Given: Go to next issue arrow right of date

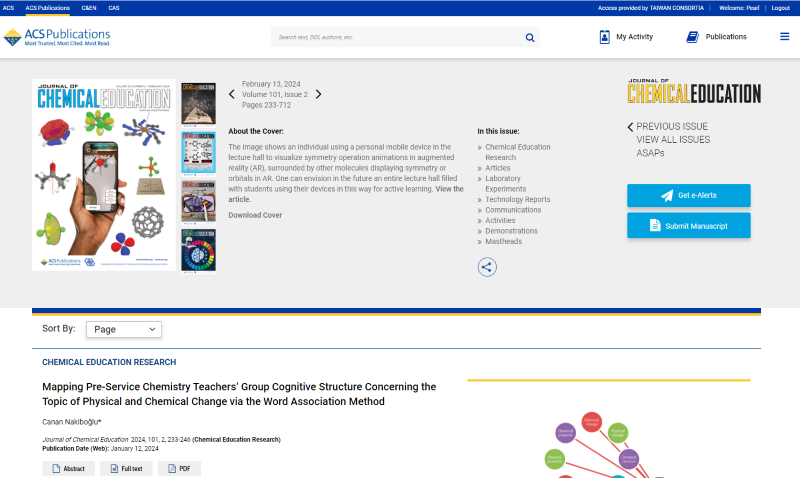Looking at the screenshot, I should [319, 94].
